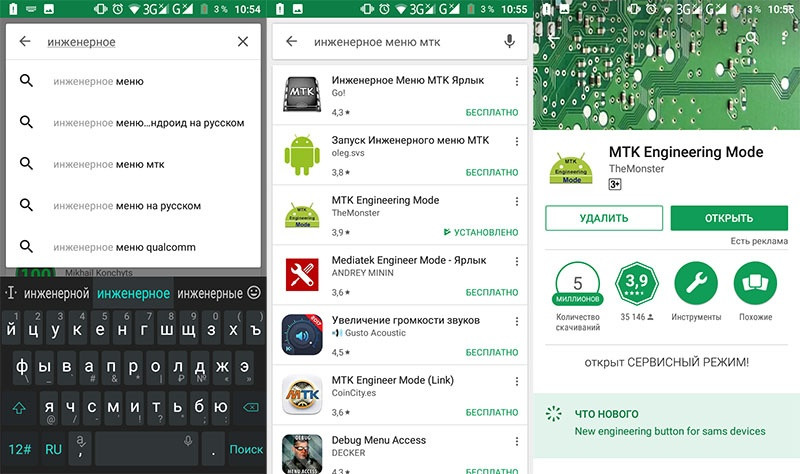
Task: Tap 3+ age rating badge
Action: pos(615,184)
